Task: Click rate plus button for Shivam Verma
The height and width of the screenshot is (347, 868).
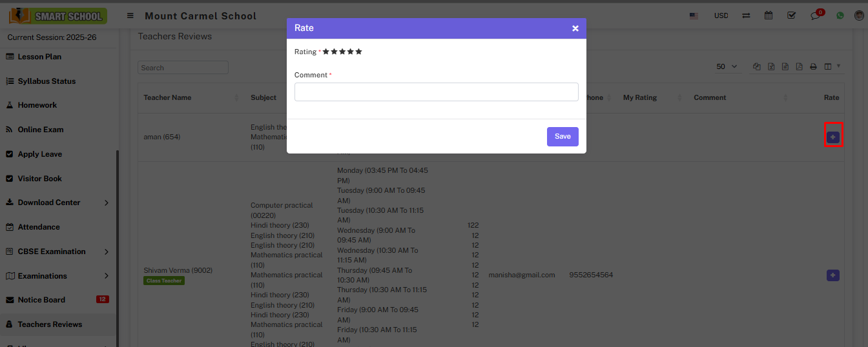Action: click(833, 275)
